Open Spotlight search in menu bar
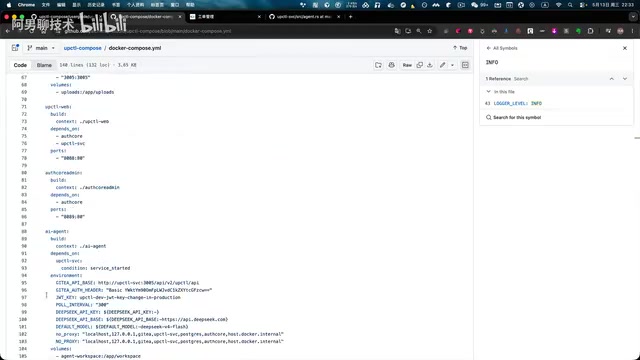Image resolution: width=640 pixels, height=360 pixels. pyautogui.click(x=570, y=5)
